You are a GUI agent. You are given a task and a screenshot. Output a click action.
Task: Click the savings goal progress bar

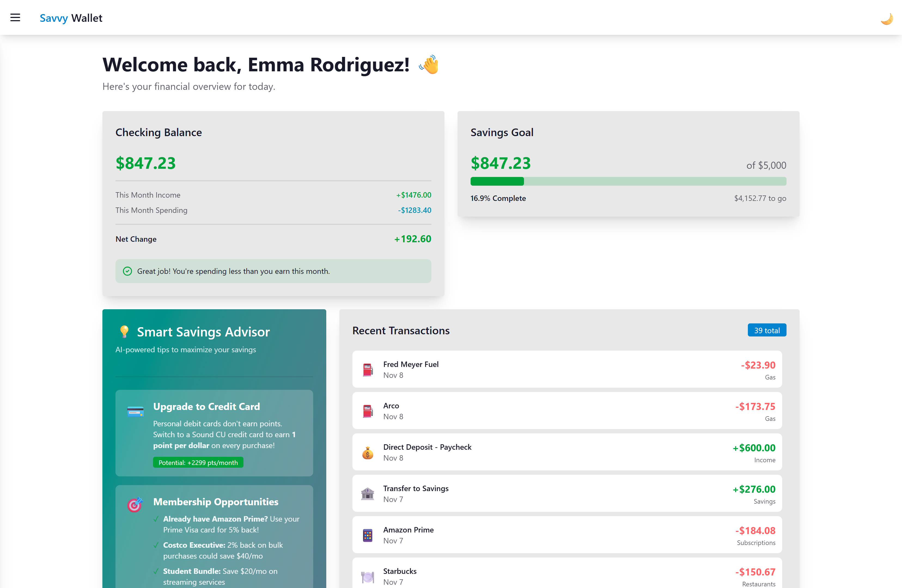628,182
